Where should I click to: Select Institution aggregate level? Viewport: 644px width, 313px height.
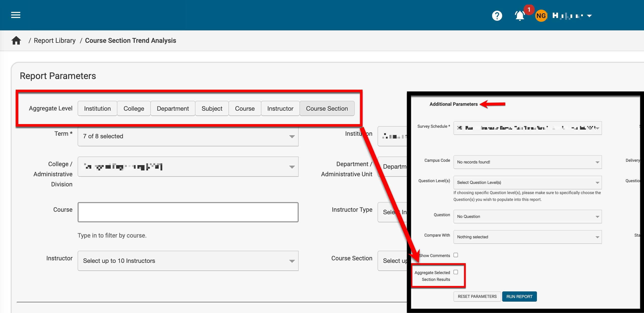click(97, 108)
